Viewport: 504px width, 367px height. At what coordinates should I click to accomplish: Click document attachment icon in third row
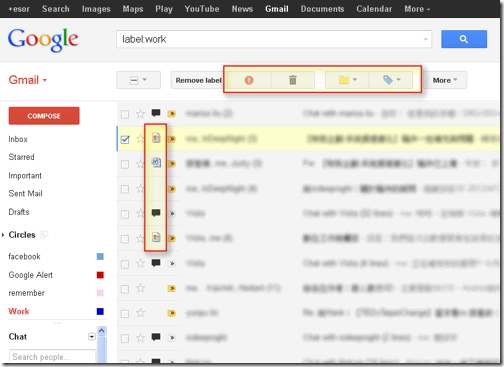click(156, 162)
